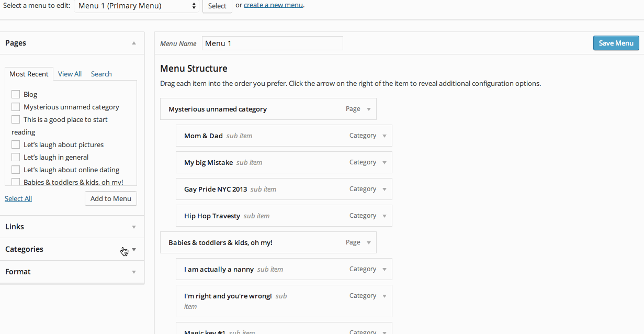
Task: Open Gay Pride NYC 2013 item options arrow
Action: [385, 190]
